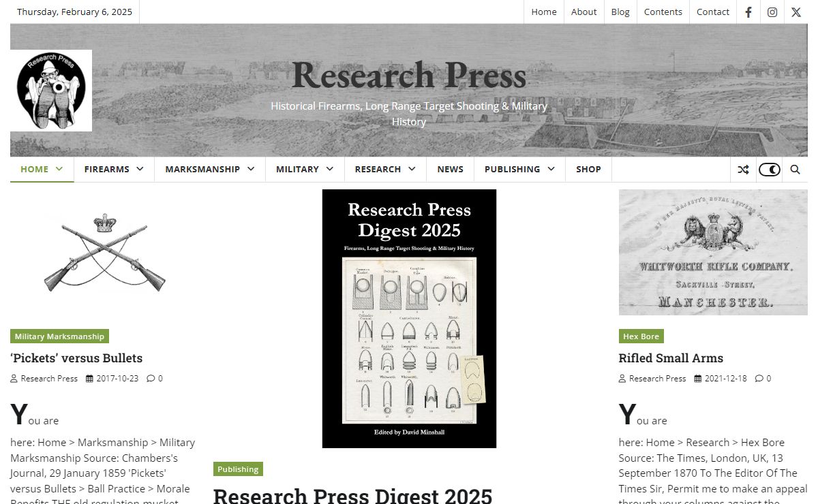Click the Military menu label
818x504 pixels.
click(x=297, y=169)
